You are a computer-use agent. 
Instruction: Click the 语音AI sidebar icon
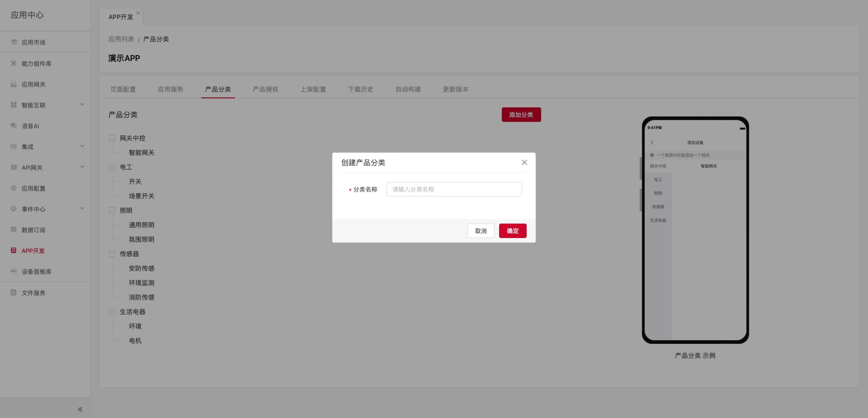click(x=14, y=126)
